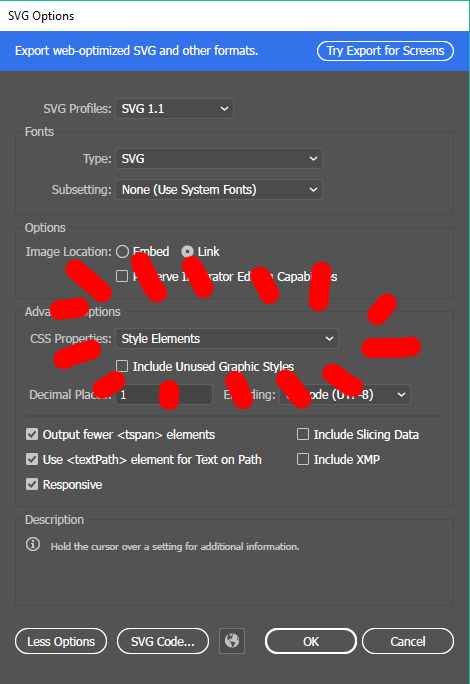Expand the Fonts Type dropdown

coord(219,159)
